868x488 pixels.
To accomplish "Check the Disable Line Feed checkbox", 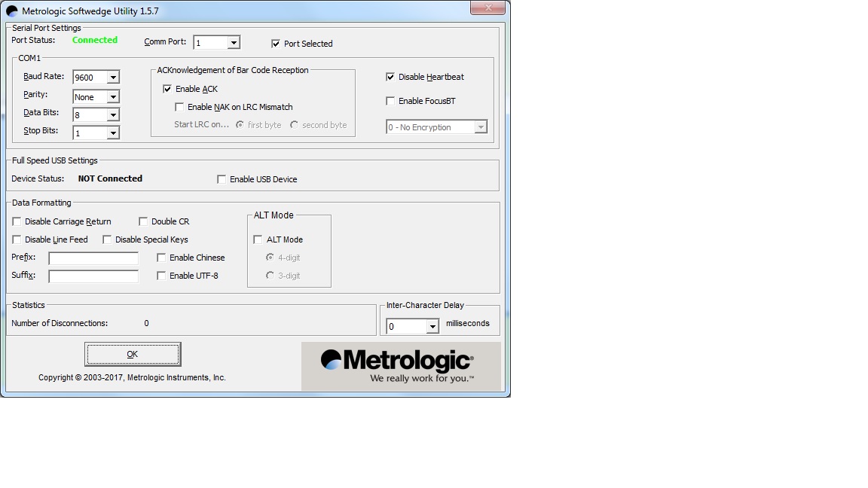I will click(17, 239).
